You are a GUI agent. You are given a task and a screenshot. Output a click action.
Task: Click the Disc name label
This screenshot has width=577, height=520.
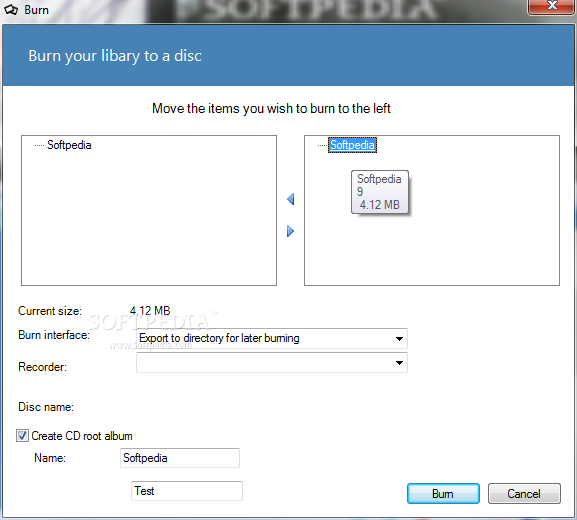click(46, 407)
